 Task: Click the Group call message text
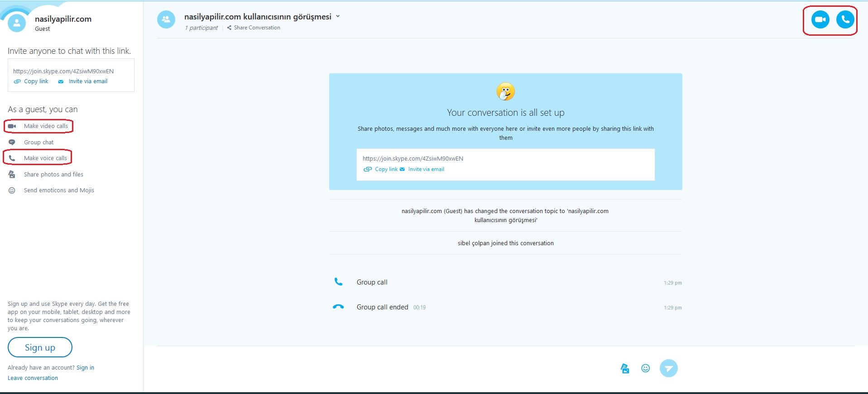(372, 282)
